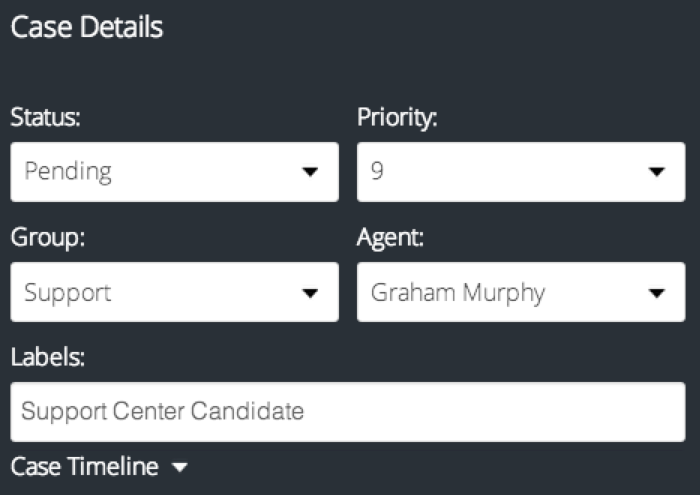Click the Priority: field label
The image size is (700, 495).
coord(397,118)
